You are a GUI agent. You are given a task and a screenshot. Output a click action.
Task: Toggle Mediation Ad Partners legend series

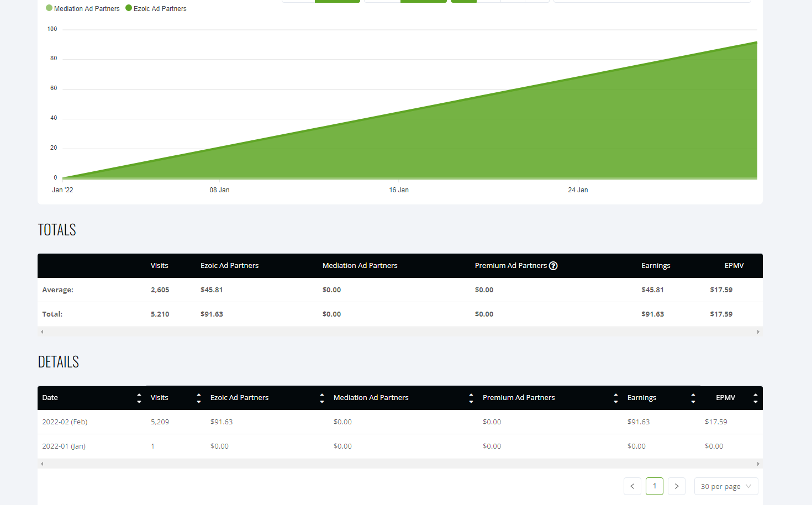(83, 9)
